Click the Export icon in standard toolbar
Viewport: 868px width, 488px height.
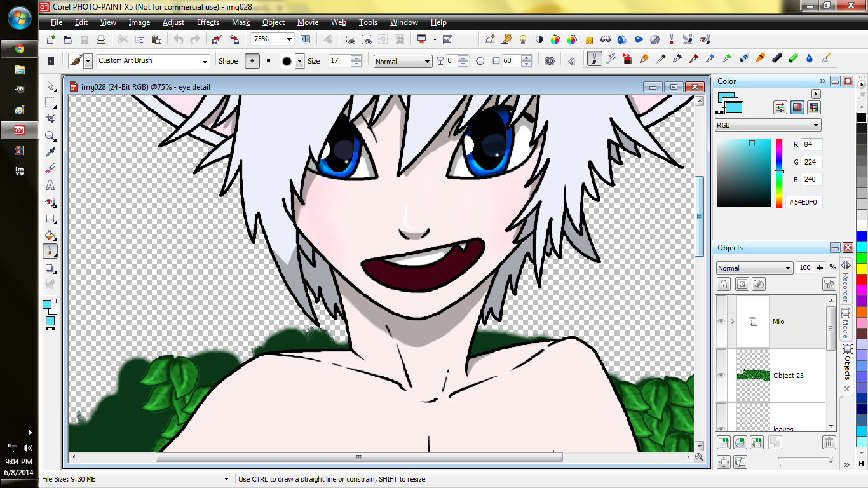tap(234, 39)
